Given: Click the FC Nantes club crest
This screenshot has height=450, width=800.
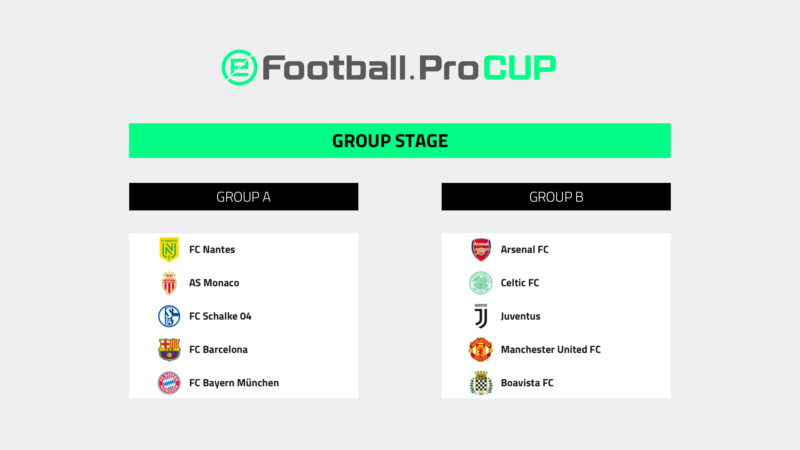Looking at the screenshot, I should [169, 250].
